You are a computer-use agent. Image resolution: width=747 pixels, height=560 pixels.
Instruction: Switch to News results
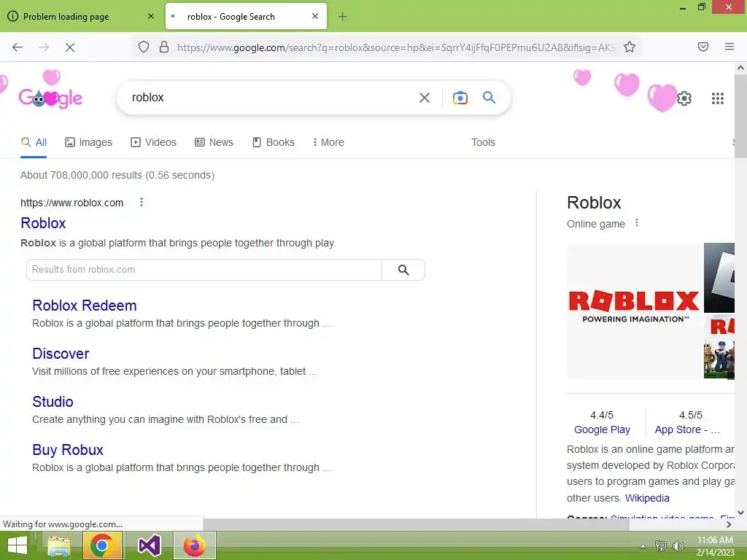pyautogui.click(x=214, y=142)
